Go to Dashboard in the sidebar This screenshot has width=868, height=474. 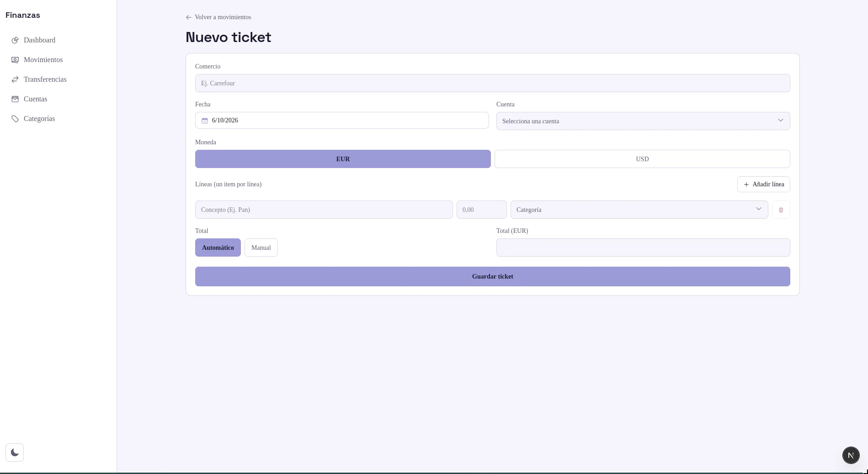pos(58,40)
